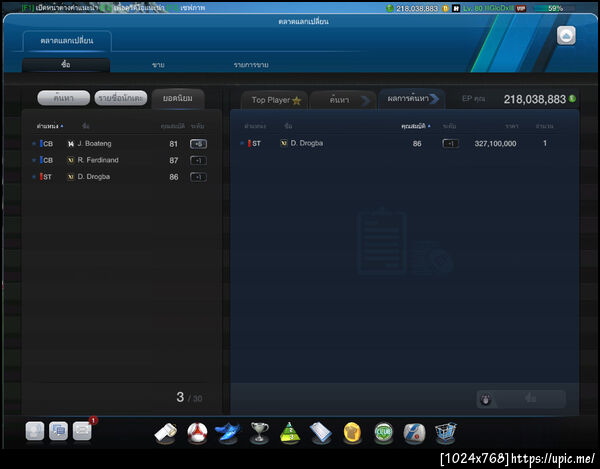
Task: Switch to the รายการขาย tab
Action: pyautogui.click(x=251, y=65)
